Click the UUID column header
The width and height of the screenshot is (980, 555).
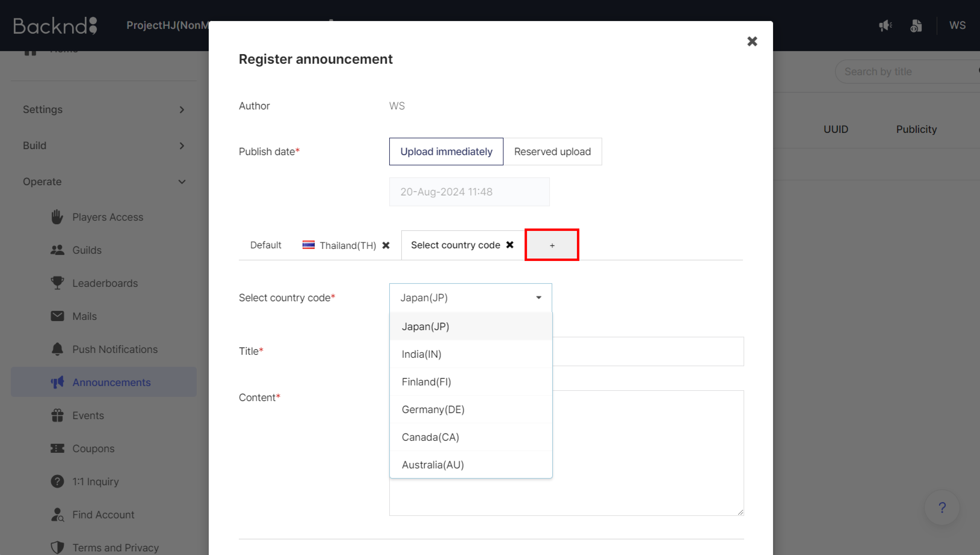(x=836, y=129)
